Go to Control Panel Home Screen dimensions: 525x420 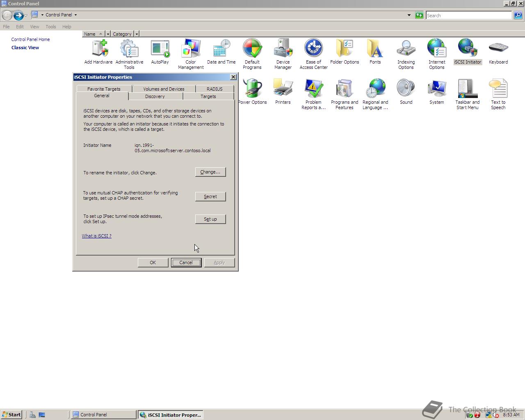(x=30, y=39)
